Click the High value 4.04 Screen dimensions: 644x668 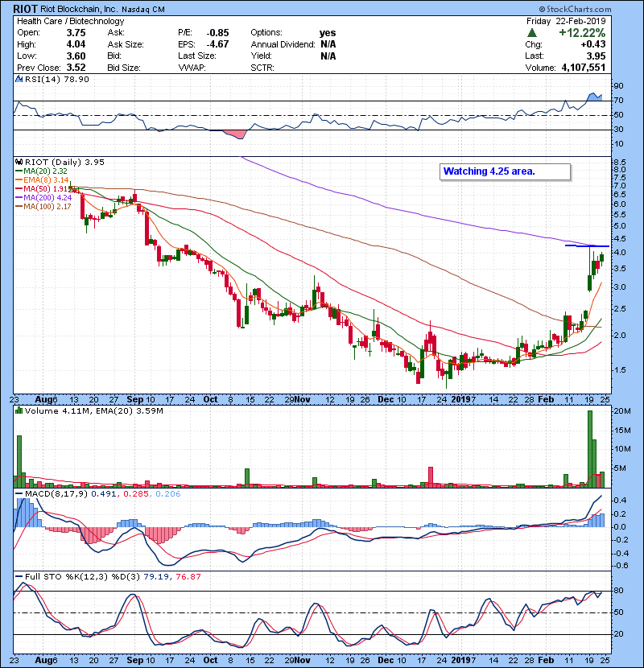[76, 44]
